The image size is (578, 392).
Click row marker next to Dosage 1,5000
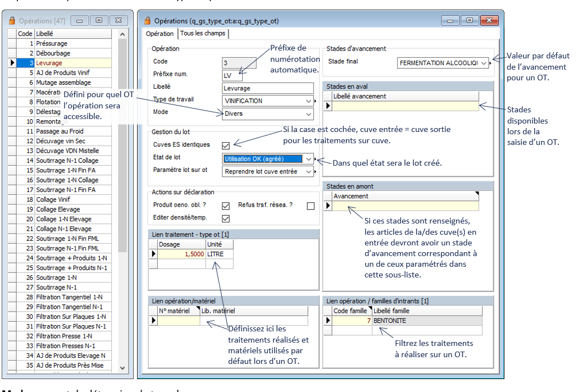click(x=153, y=254)
